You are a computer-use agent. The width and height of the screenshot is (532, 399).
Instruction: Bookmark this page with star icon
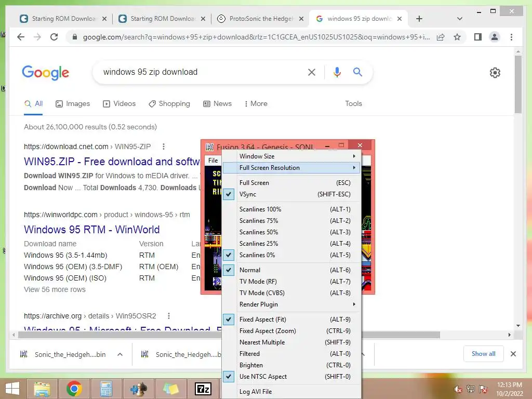(x=457, y=37)
